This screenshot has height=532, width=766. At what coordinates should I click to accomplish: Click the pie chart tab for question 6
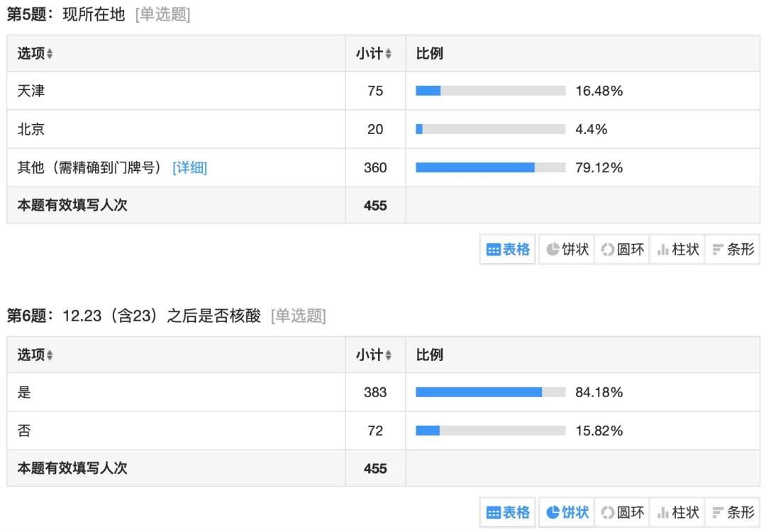(567, 512)
